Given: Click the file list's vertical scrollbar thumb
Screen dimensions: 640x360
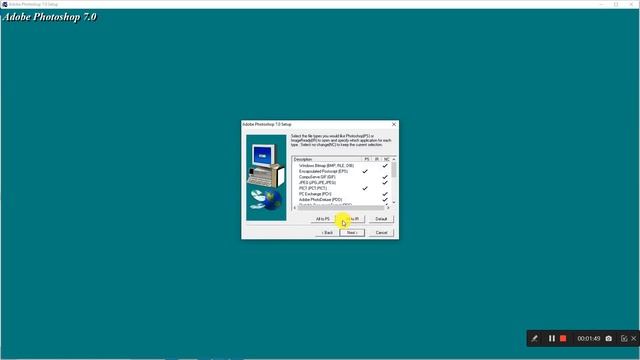Looking at the screenshot, I should pyautogui.click(x=394, y=169).
